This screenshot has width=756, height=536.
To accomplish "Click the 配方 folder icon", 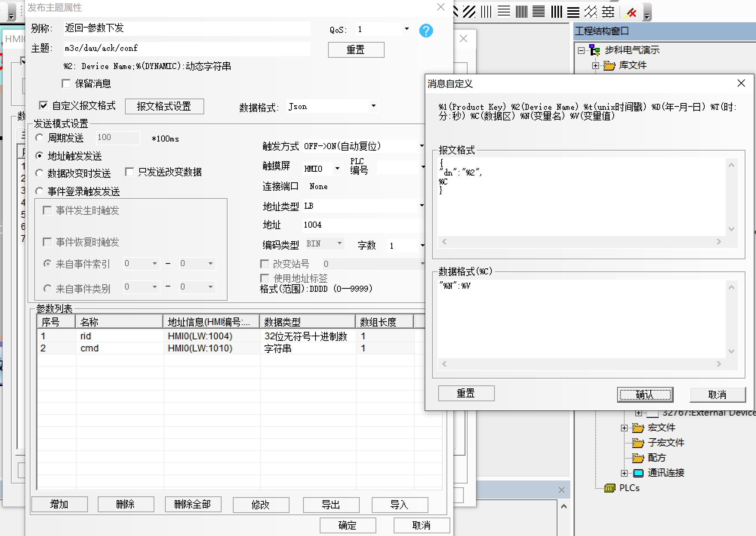I will pyautogui.click(x=638, y=458).
